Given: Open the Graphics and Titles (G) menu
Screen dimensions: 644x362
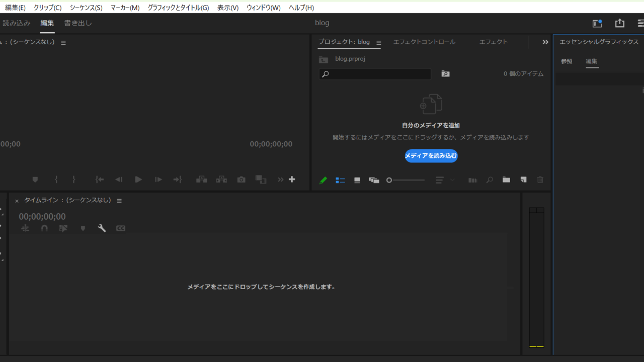Looking at the screenshot, I should pyautogui.click(x=178, y=8).
